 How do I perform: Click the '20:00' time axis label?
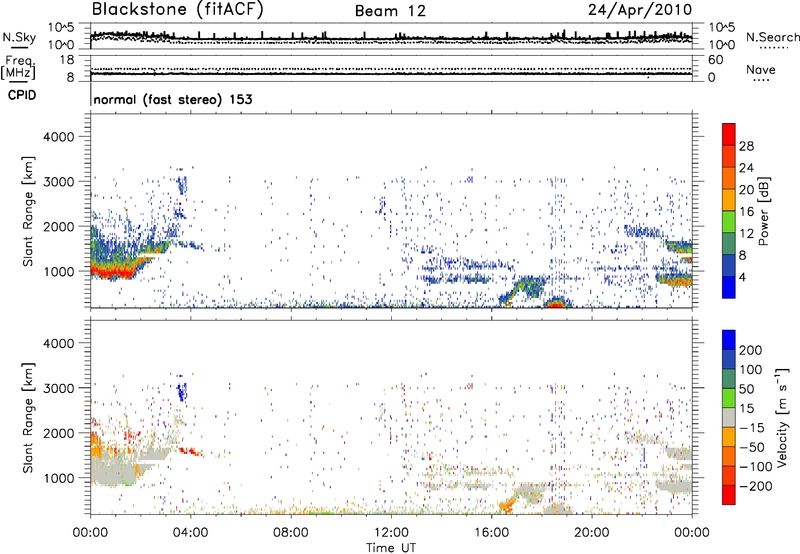tap(591, 533)
